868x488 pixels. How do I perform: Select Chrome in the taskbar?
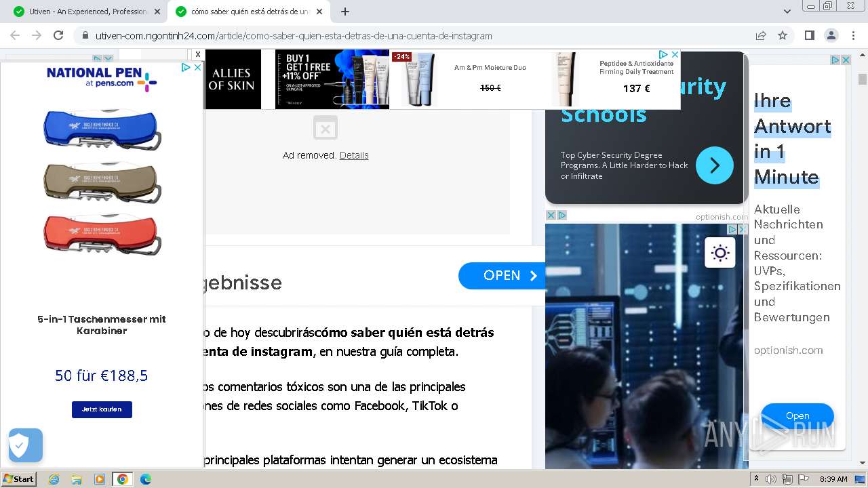123,479
